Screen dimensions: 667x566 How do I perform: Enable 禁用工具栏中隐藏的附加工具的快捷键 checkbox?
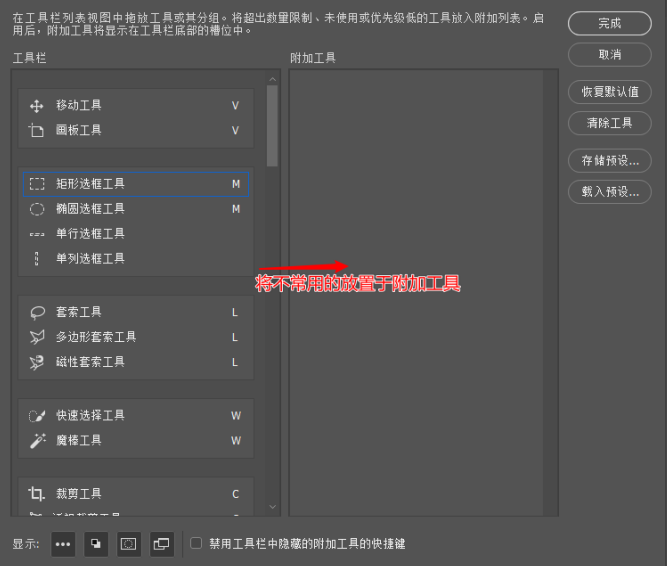(196, 543)
